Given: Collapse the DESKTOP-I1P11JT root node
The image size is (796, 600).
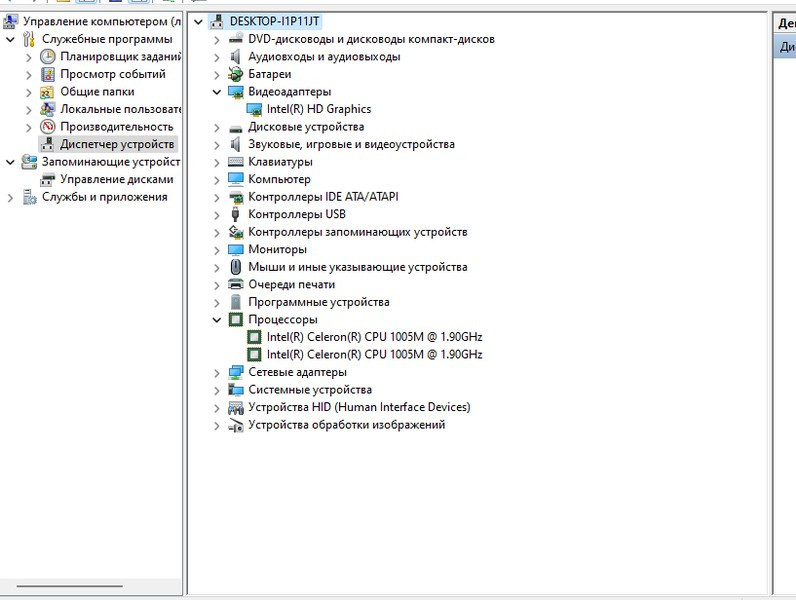Looking at the screenshot, I should pyautogui.click(x=198, y=22).
